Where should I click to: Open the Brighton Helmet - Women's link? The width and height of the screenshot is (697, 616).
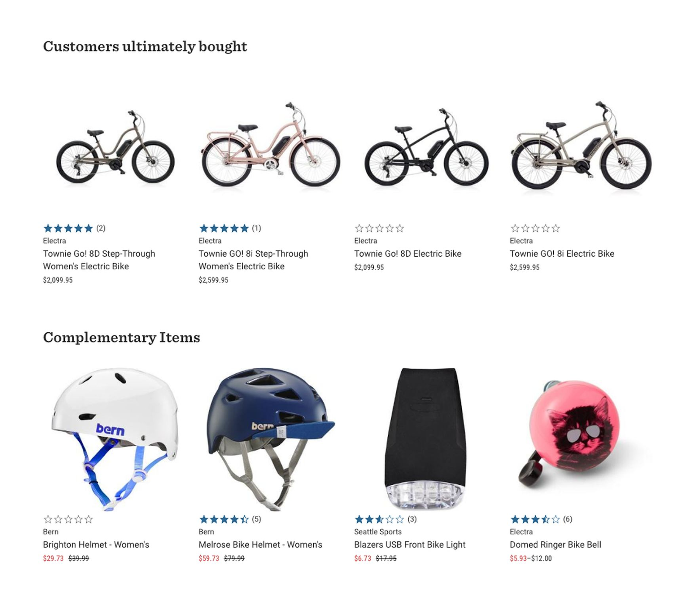(96, 545)
